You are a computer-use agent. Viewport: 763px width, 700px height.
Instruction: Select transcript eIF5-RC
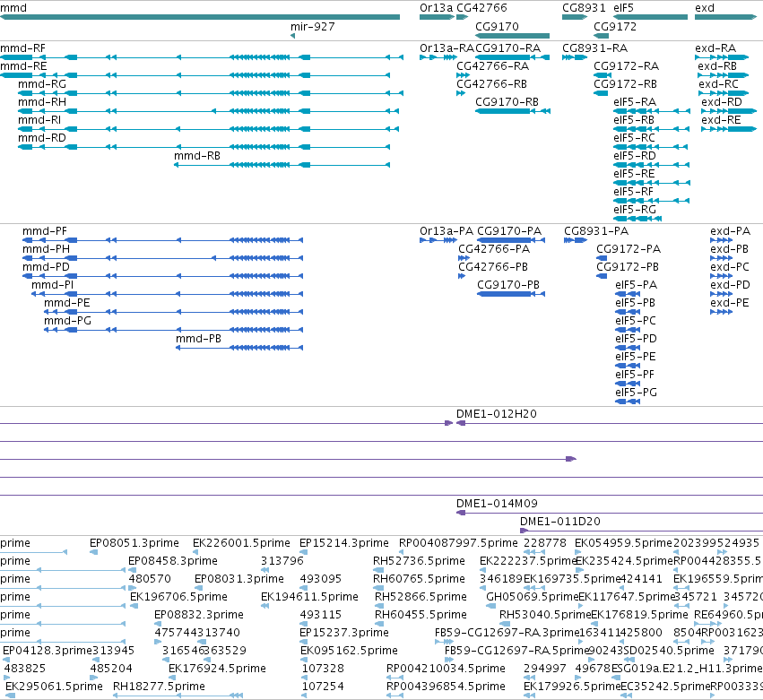click(635, 139)
